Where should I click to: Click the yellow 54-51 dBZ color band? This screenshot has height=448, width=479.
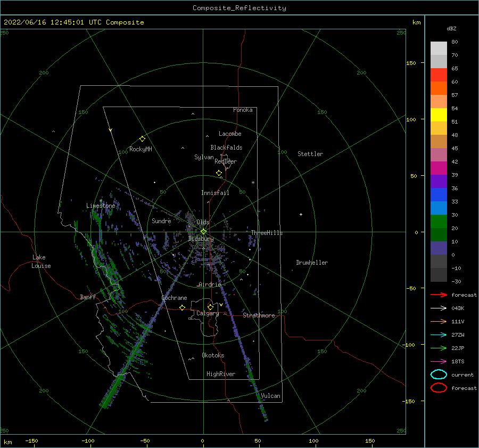[439, 115]
